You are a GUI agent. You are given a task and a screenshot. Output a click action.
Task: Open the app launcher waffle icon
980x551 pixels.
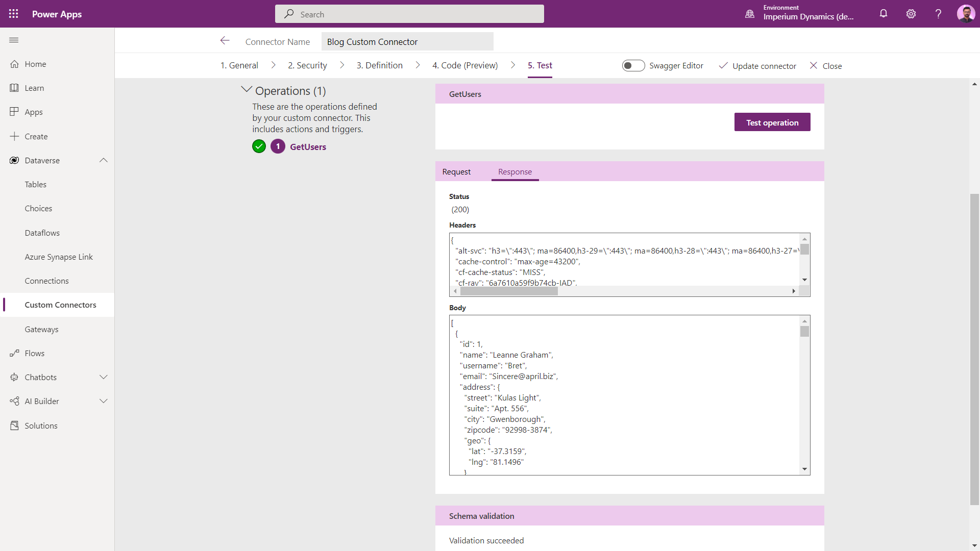[14, 14]
